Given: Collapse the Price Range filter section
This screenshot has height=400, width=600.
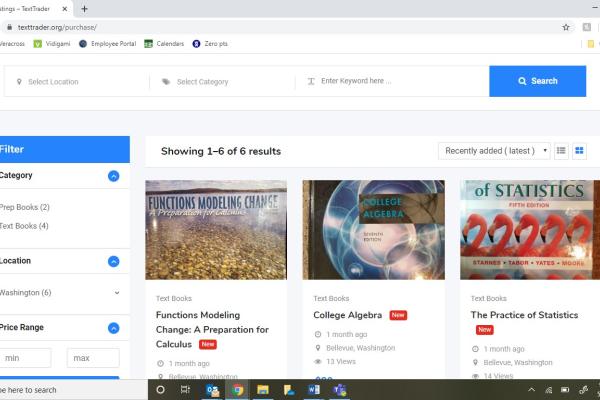Looking at the screenshot, I should [113, 328].
